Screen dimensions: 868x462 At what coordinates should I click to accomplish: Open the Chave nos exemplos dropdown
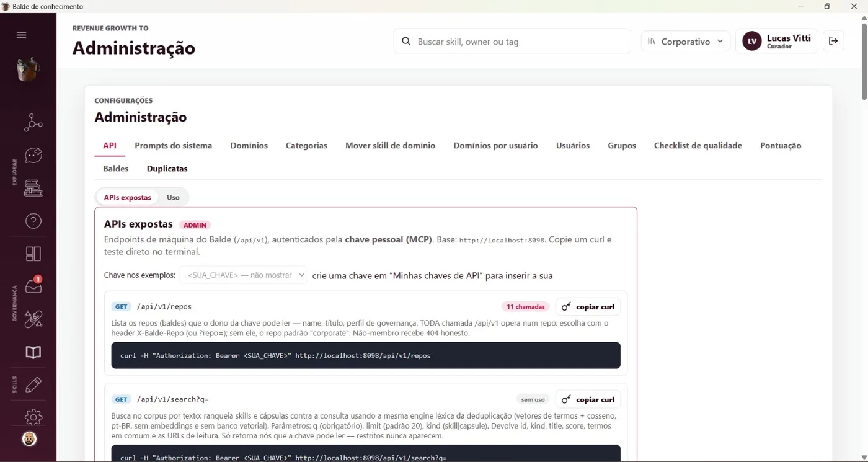(243, 275)
